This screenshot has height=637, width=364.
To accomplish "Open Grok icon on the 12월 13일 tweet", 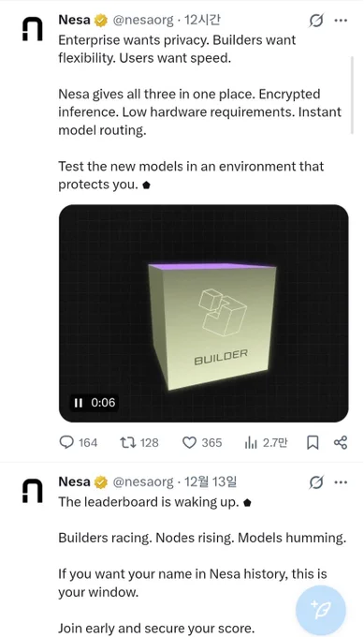I will tap(316, 482).
